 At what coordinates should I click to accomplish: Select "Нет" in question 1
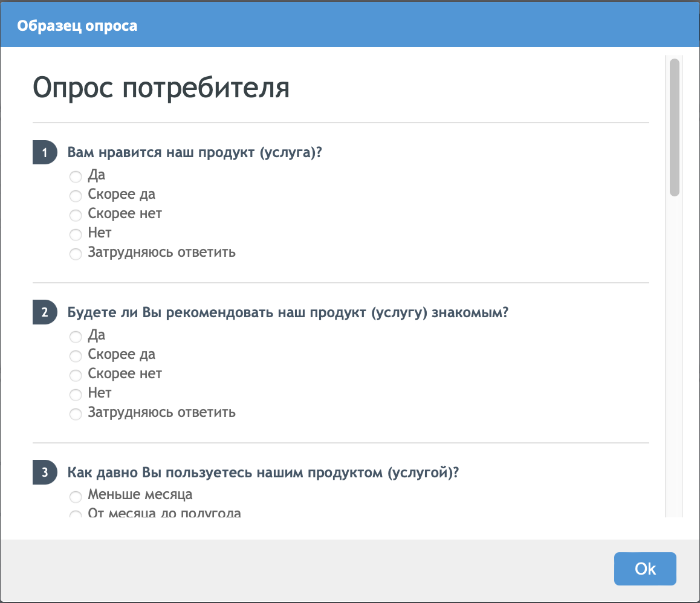click(x=76, y=234)
